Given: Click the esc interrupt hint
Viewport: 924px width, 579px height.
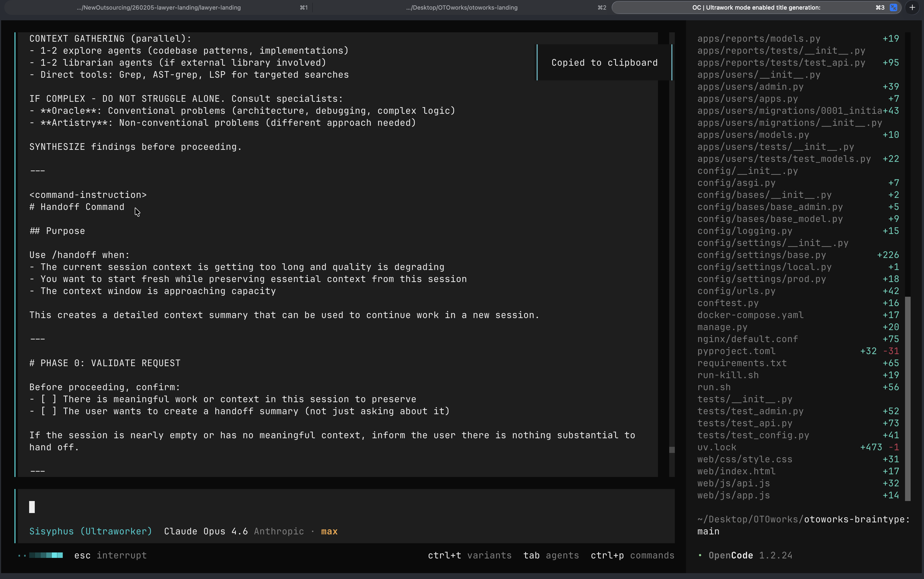Looking at the screenshot, I should coord(110,555).
